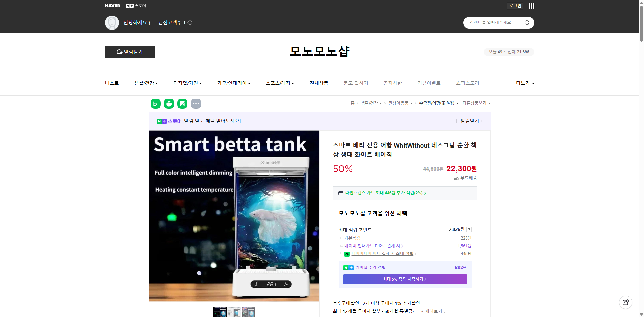
Task: Click the 최대 5% 적립 시작하기 button
Action: point(405,279)
